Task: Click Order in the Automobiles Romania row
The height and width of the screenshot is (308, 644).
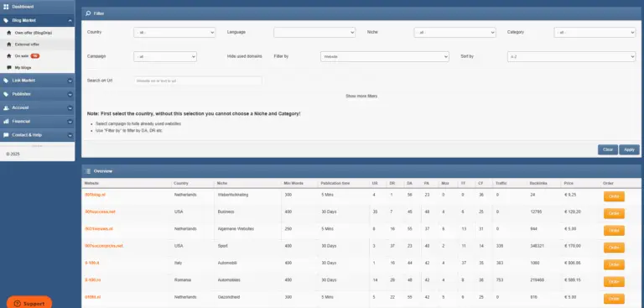Action: click(614, 282)
